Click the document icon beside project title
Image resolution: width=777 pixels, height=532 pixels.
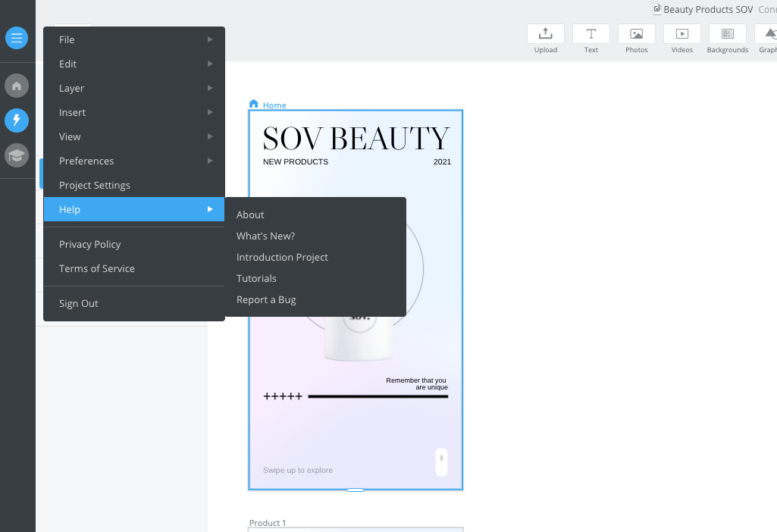657,9
